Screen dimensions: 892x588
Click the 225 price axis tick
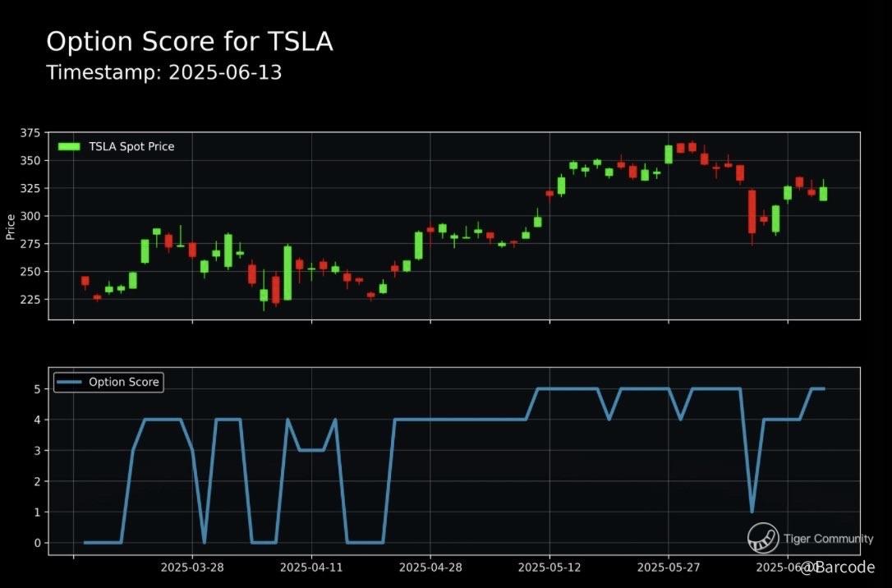pos(30,300)
